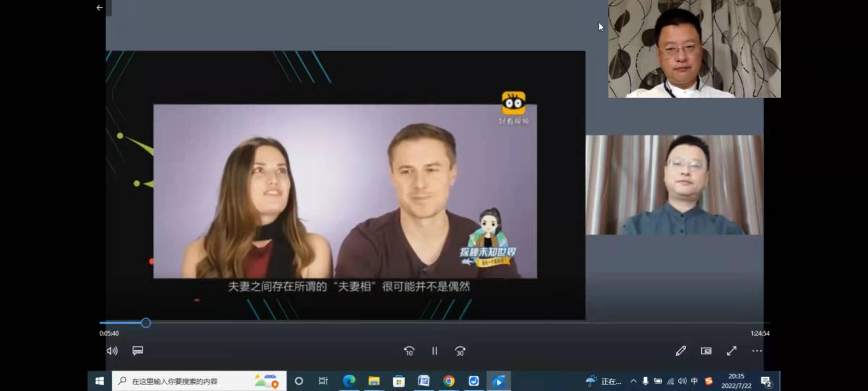Click the elapsed time 0:05:40

click(109, 333)
